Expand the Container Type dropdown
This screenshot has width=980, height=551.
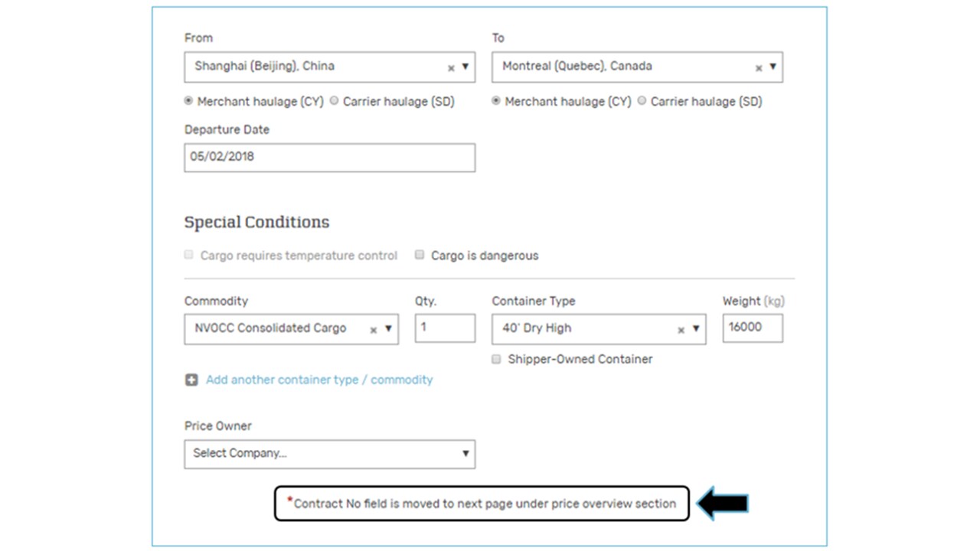[x=696, y=329]
